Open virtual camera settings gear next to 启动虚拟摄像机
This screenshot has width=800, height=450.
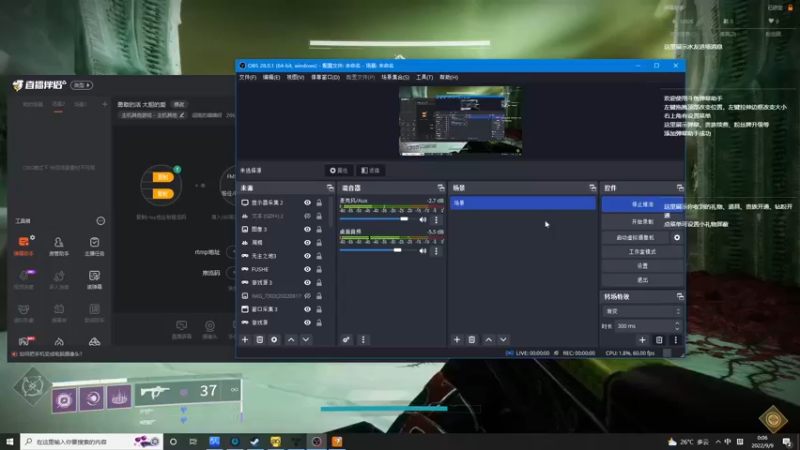click(677, 237)
